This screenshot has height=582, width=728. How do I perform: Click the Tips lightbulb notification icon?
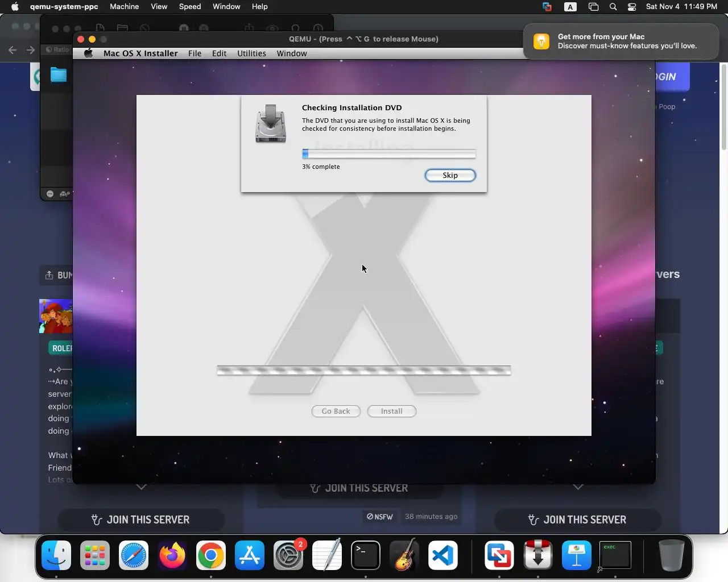[x=541, y=41]
